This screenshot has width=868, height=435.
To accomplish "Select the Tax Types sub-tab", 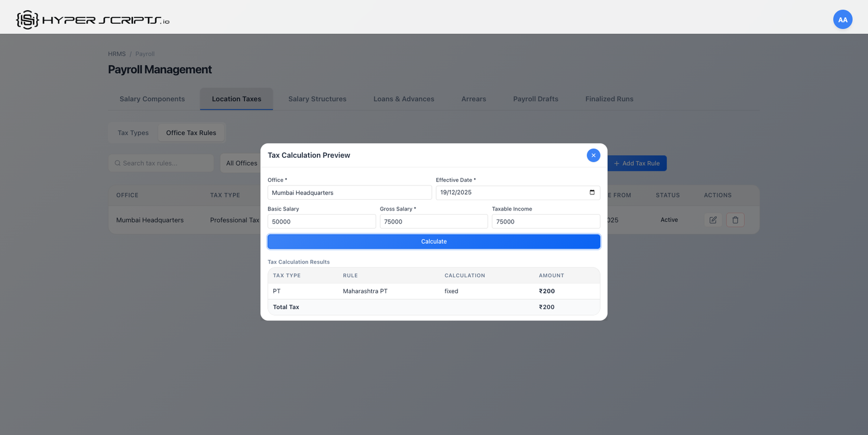I will pyautogui.click(x=133, y=133).
